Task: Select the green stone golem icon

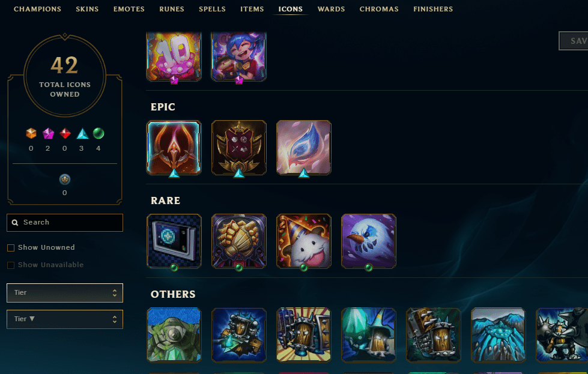Action: 174,335
